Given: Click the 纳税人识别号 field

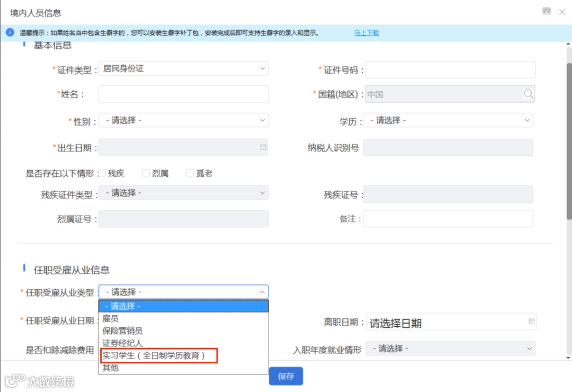Looking at the screenshot, I should coord(449,147).
